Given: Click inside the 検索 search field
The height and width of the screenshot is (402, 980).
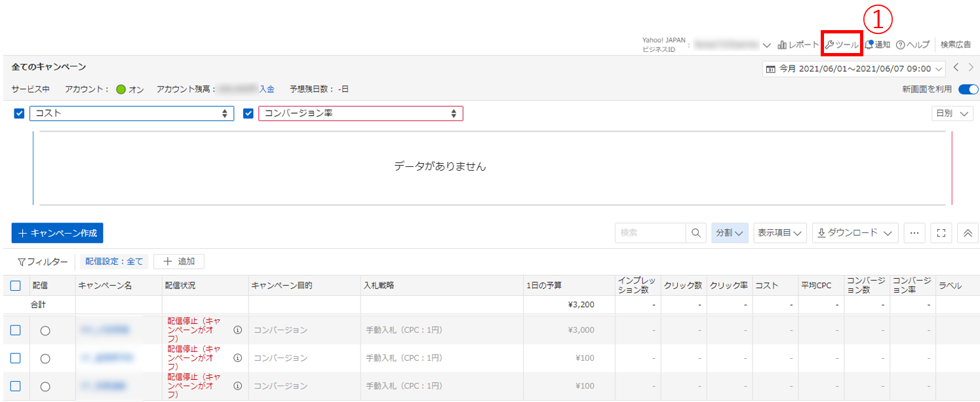Looking at the screenshot, I should [650, 232].
